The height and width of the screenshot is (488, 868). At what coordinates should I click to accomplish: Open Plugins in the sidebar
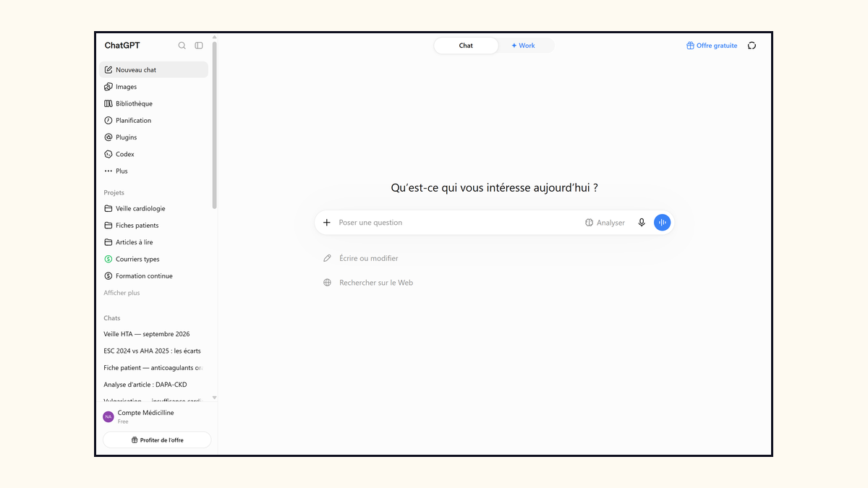(153, 137)
